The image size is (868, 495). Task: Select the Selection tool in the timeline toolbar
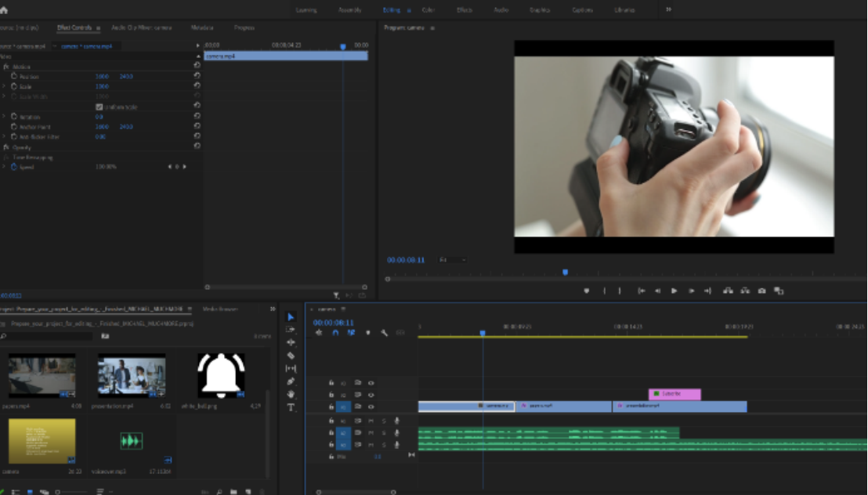(x=291, y=316)
